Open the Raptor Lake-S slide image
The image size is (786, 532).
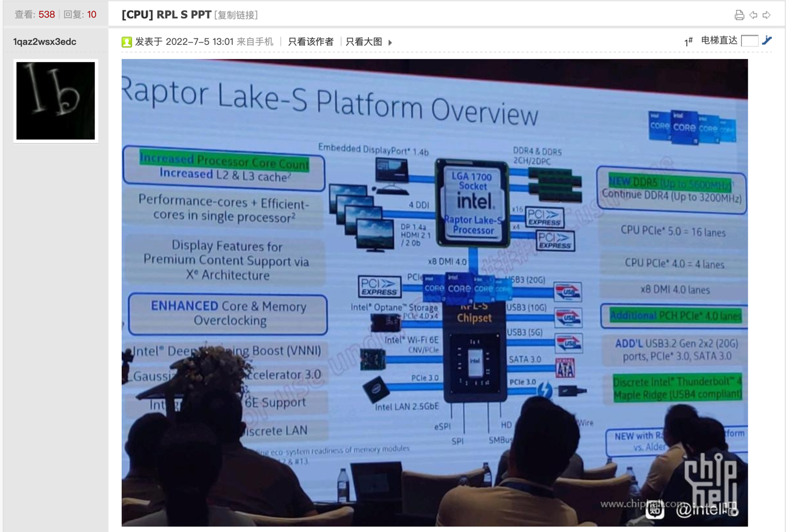[434, 292]
